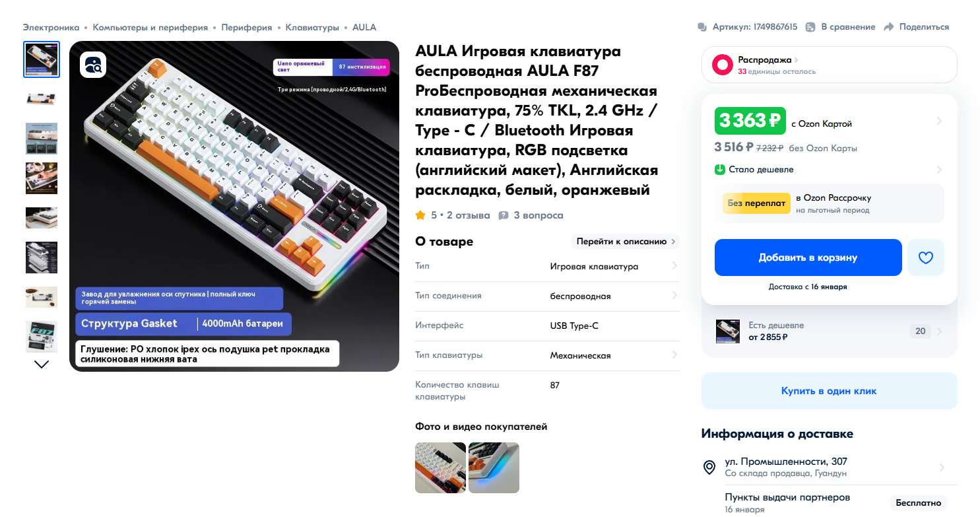The height and width of the screenshot is (517, 980).
Task: Click the heart favorites icon
Action: click(x=925, y=258)
